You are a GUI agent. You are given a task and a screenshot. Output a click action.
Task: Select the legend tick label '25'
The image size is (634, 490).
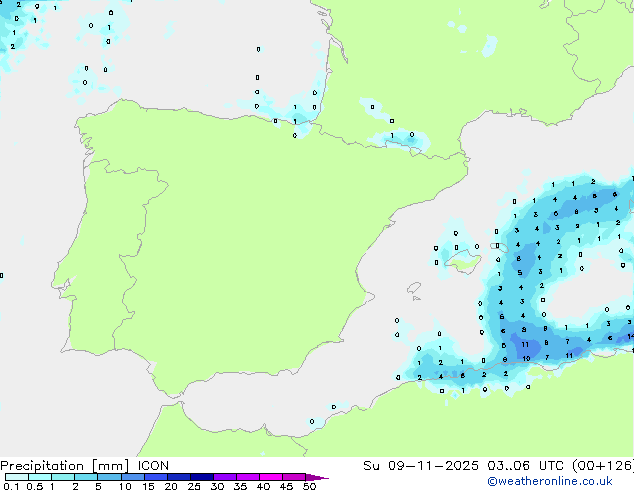(x=194, y=486)
